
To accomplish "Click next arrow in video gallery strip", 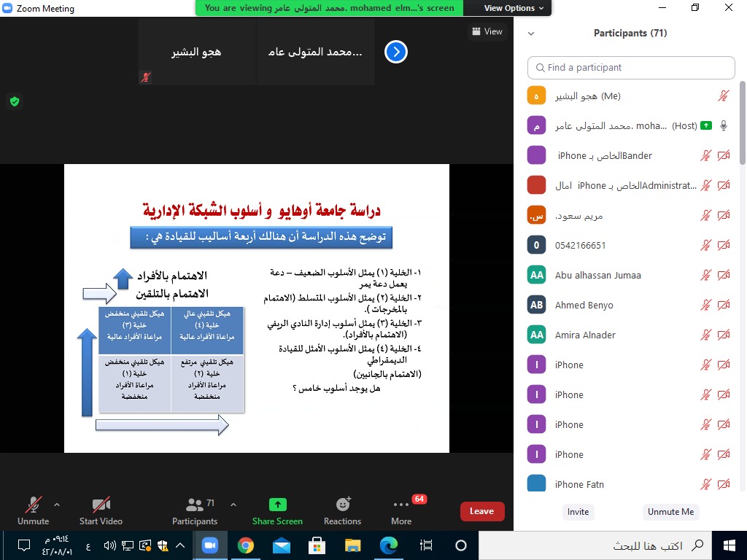I will click(x=395, y=52).
